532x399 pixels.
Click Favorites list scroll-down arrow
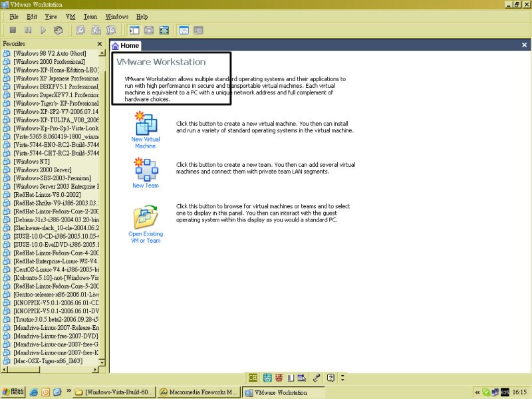click(x=102, y=362)
